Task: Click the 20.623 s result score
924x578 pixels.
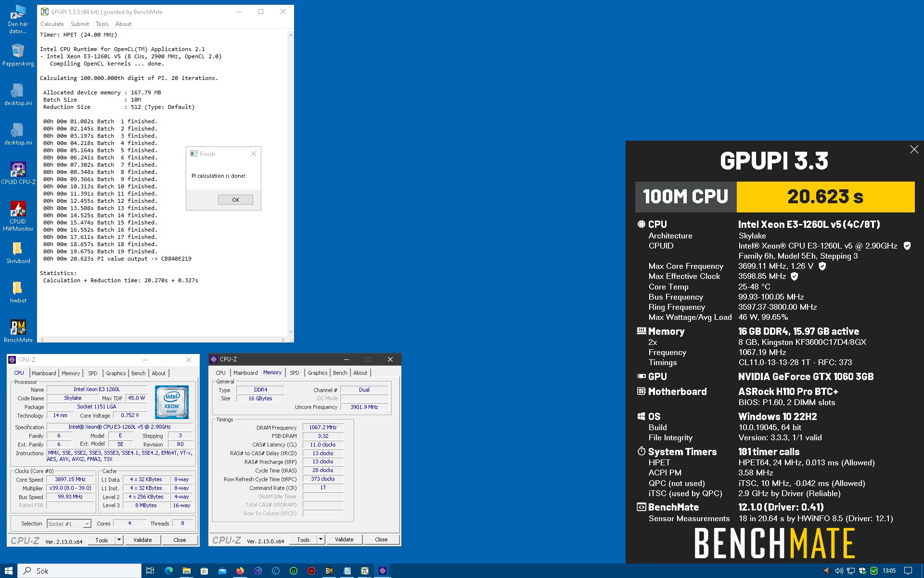Action: (x=825, y=197)
